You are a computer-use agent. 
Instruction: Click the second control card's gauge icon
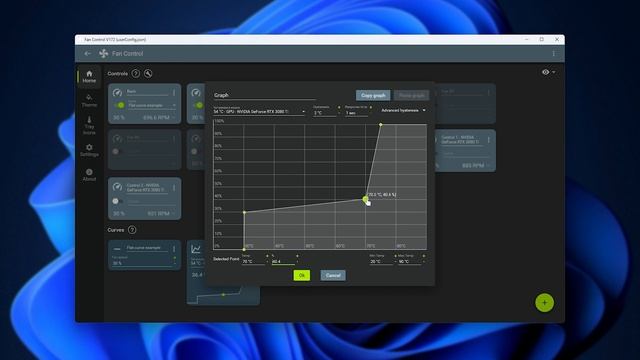point(196,93)
